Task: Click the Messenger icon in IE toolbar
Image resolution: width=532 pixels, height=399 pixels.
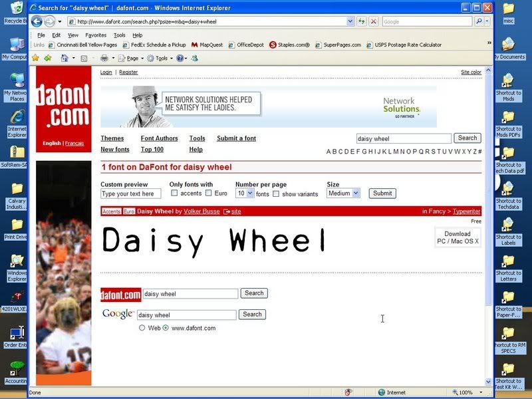Action: coord(195,59)
